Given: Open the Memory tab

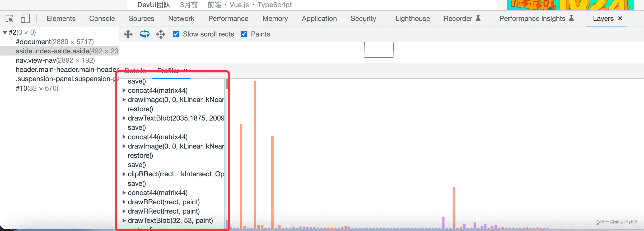Looking at the screenshot, I should pyautogui.click(x=275, y=19).
